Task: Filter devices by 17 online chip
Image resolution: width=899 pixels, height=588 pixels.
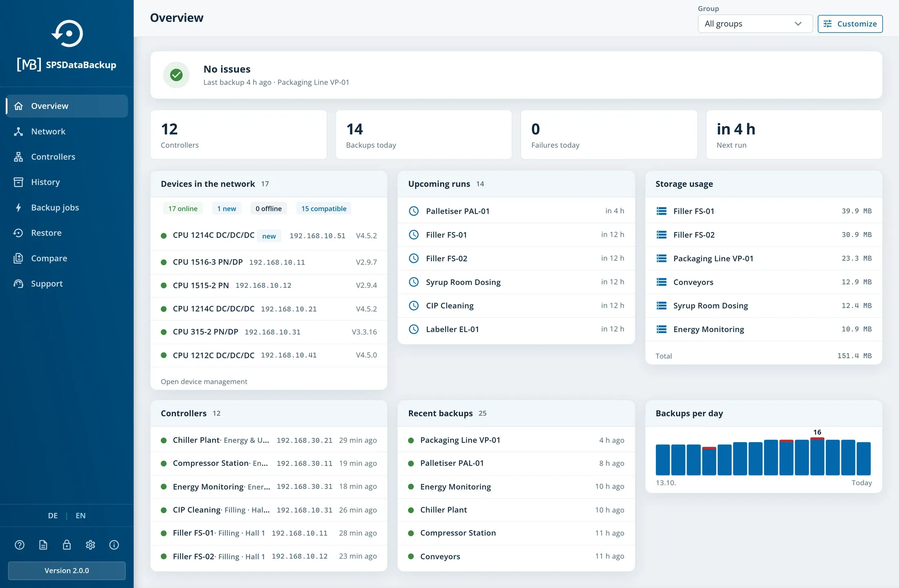Action: point(183,208)
